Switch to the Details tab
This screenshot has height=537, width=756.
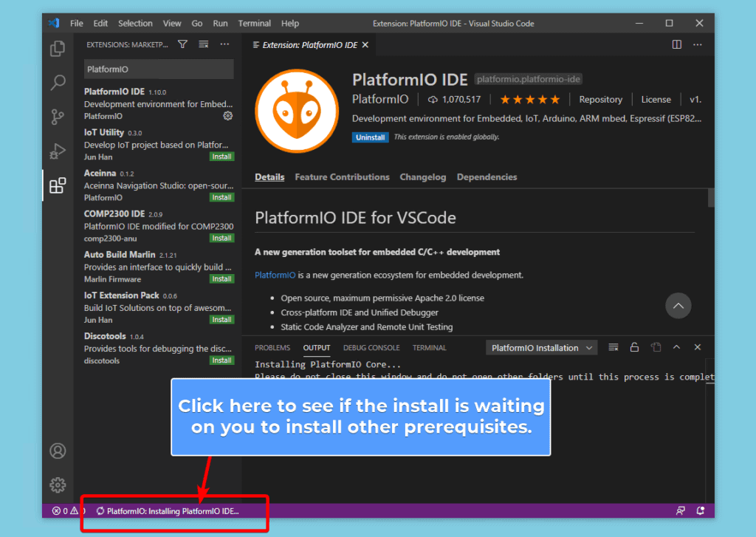(x=269, y=177)
